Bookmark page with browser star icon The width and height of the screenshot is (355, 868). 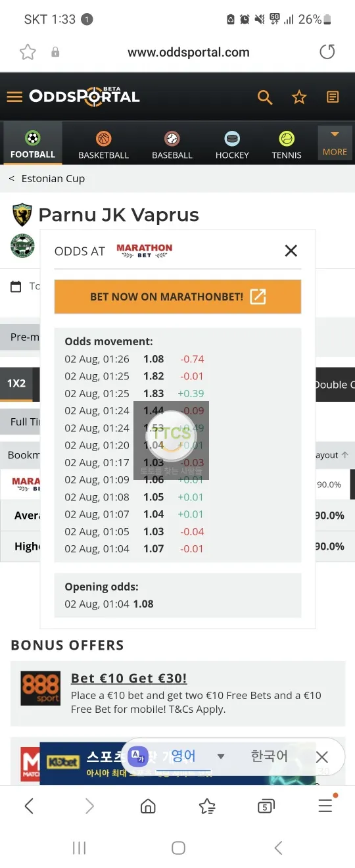pos(28,53)
